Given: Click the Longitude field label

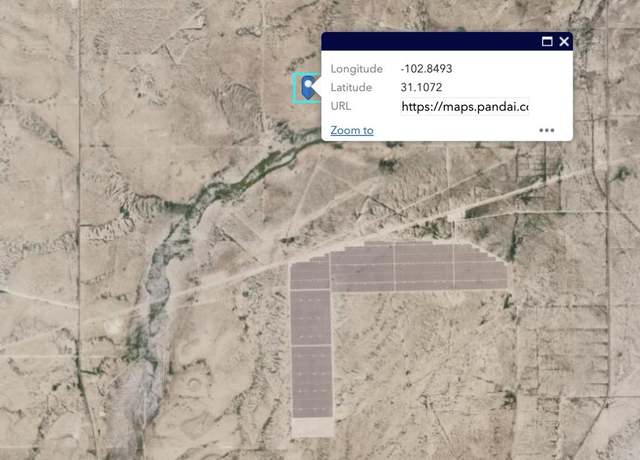Looking at the screenshot, I should [x=356, y=69].
